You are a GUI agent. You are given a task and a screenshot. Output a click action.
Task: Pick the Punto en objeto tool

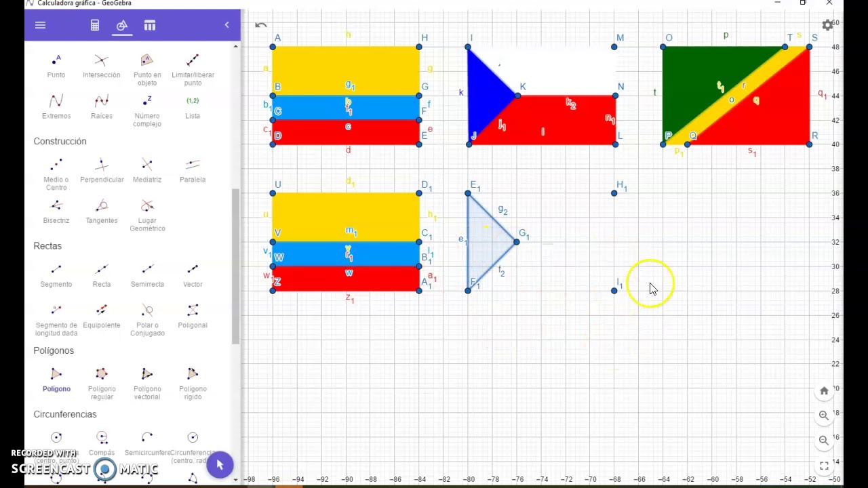(x=147, y=70)
